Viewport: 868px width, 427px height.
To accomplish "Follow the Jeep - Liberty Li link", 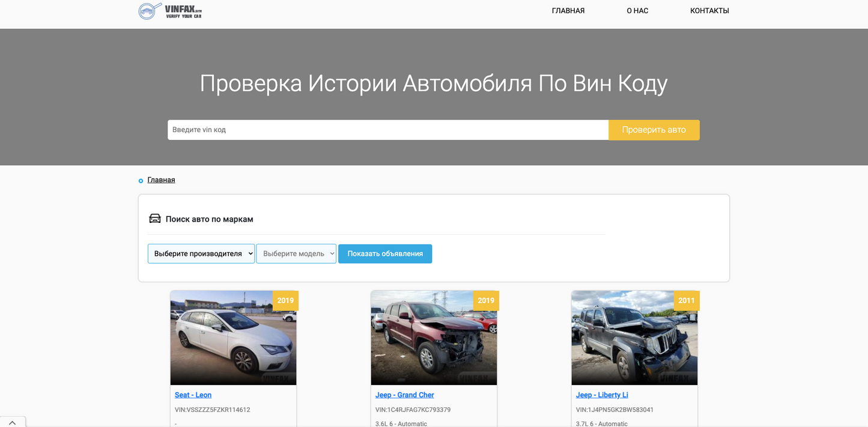I will tap(602, 395).
